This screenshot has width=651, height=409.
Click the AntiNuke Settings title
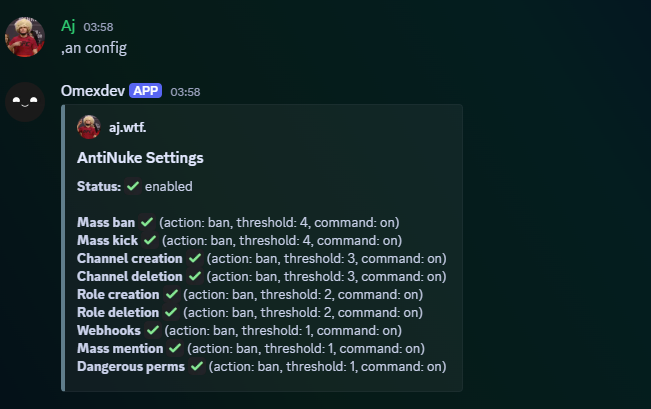pyautogui.click(x=140, y=158)
